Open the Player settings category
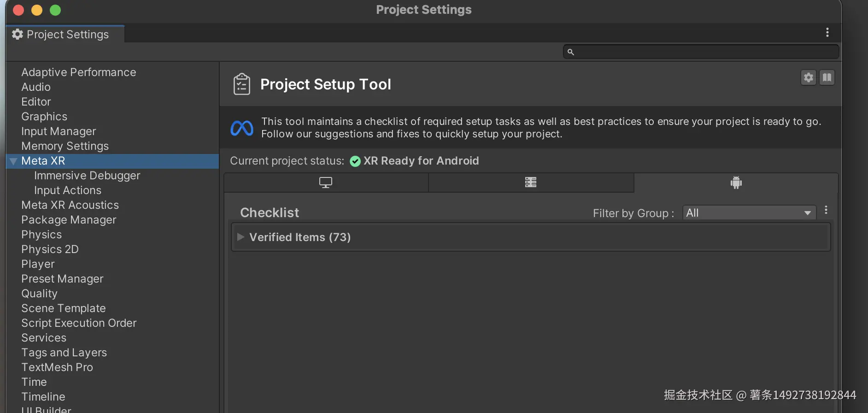Viewport: 868px width, 413px height. (x=38, y=264)
